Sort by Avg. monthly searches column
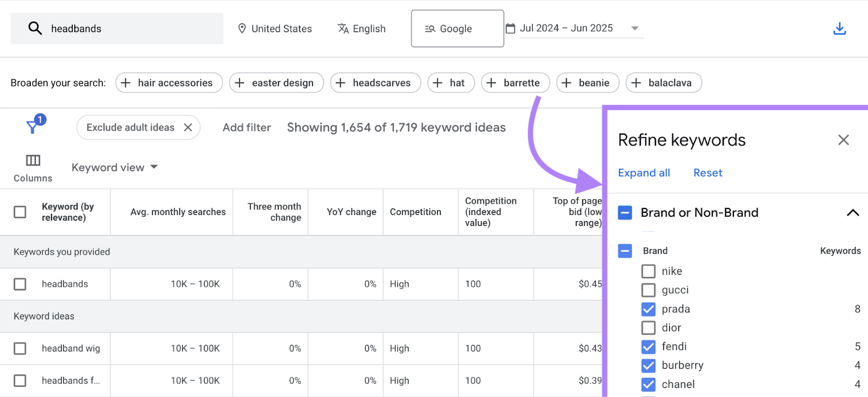This screenshot has height=397, width=868. click(x=177, y=212)
